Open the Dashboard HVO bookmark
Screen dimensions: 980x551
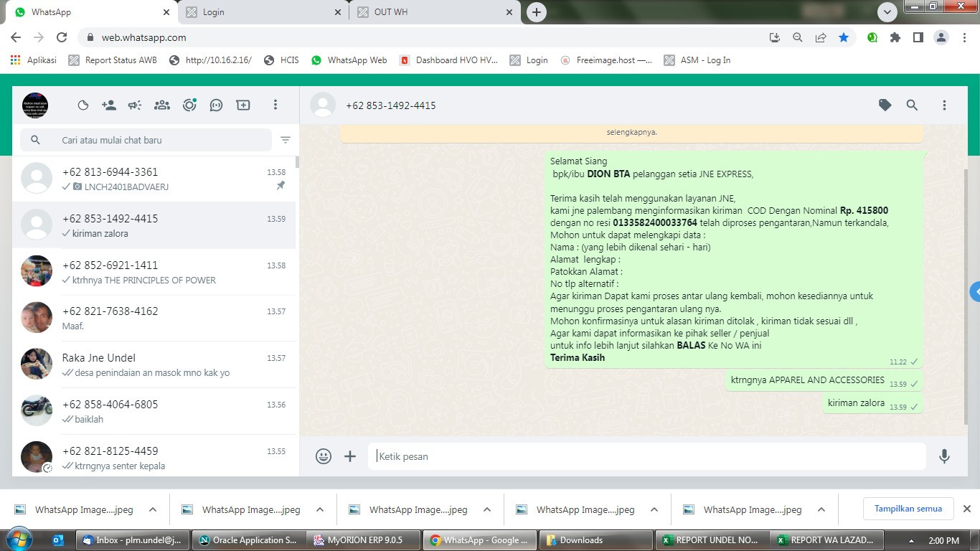pyautogui.click(x=448, y=60)
